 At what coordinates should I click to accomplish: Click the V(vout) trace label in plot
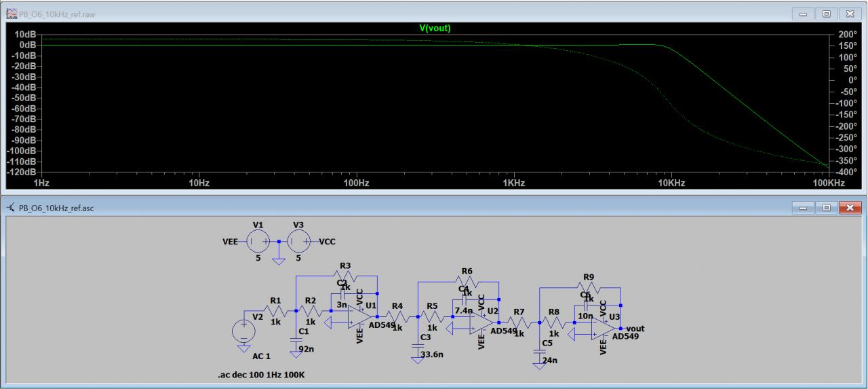pyautogui.click(x=434, y=28)
